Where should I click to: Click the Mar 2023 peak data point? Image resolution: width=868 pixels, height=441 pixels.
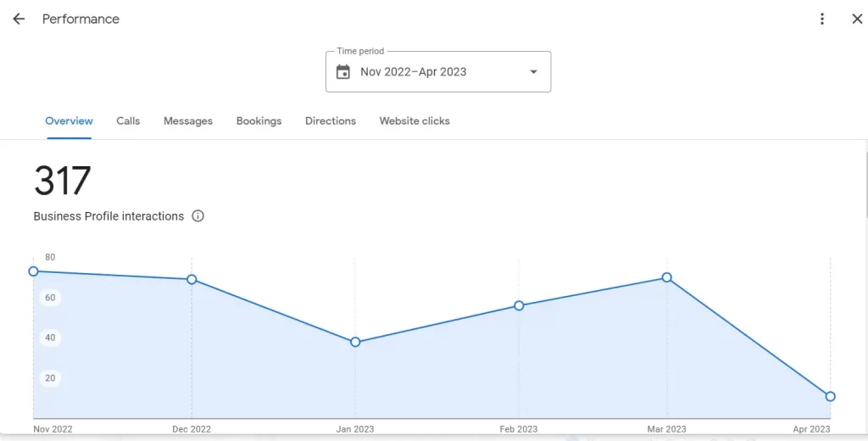coord(667,277)
